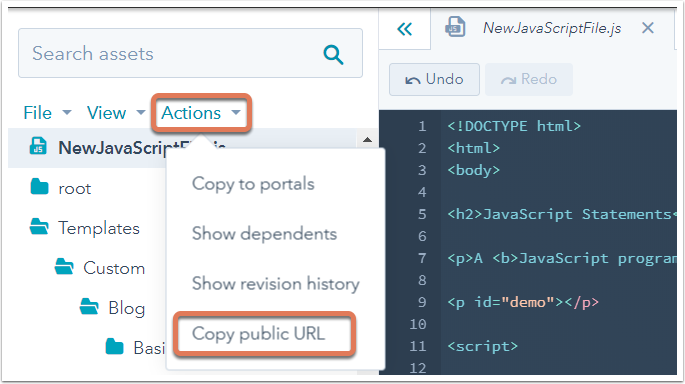
Task: Select Copy to portals option
Action: click(x=253, y=184)
